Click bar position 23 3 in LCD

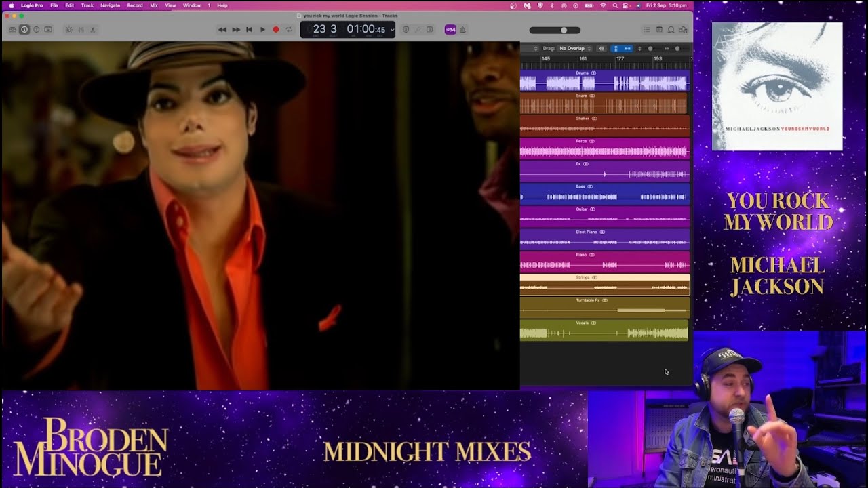324,29
